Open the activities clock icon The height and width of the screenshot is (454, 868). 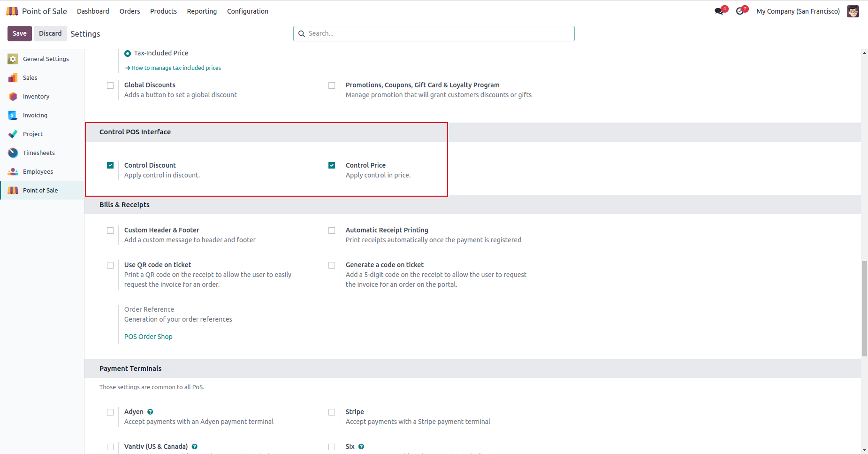click(740, 11)
